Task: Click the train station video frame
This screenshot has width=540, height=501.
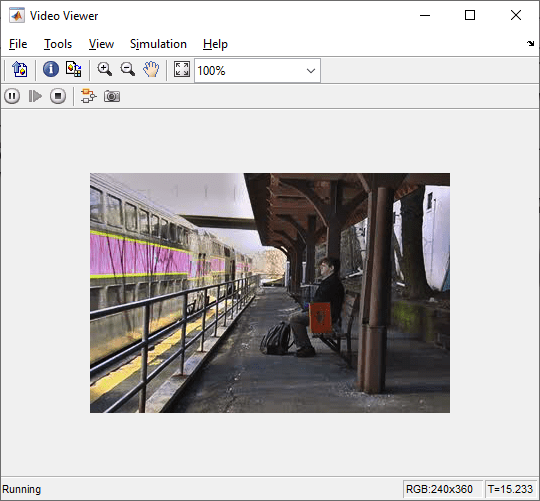Action: [270, 293]
